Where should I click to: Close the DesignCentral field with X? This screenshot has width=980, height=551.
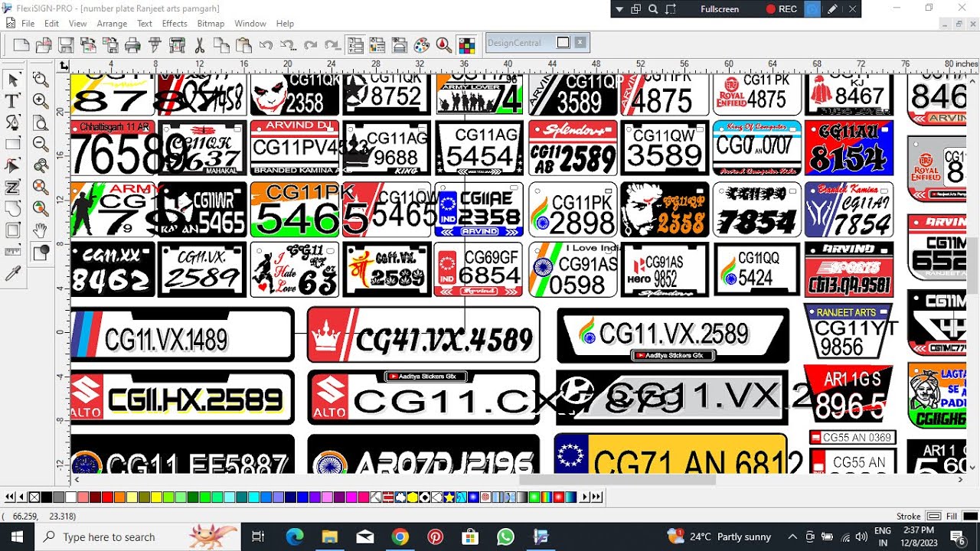(580, 43)
